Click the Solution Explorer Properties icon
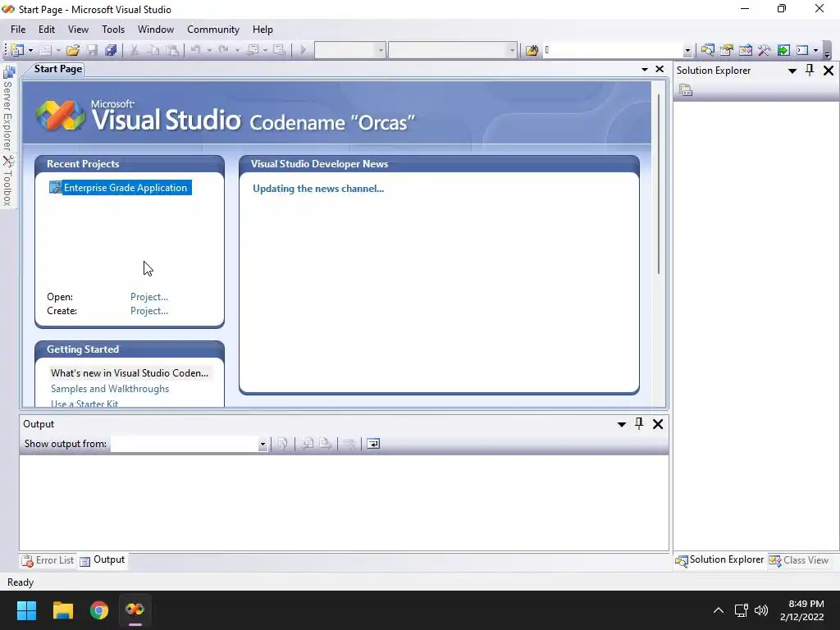840x630 pixels. point(686,90)
